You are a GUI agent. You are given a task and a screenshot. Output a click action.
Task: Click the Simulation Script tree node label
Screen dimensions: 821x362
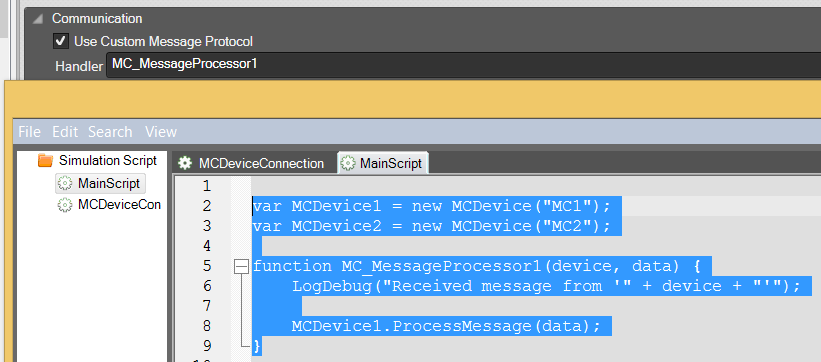tap(108, 160)
